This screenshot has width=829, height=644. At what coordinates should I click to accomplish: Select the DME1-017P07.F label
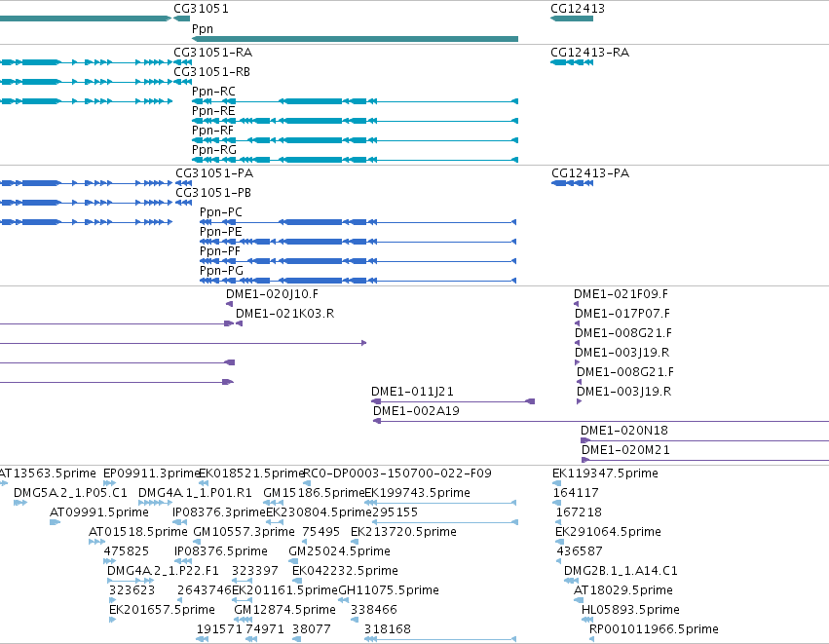tap(622, 314)
